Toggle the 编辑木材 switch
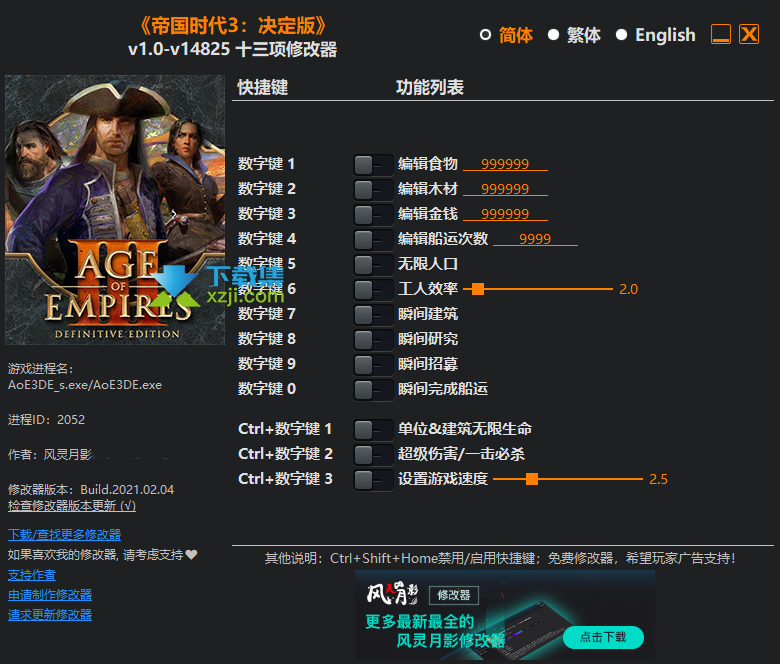780x664 pixels. (x=373, y=190)
